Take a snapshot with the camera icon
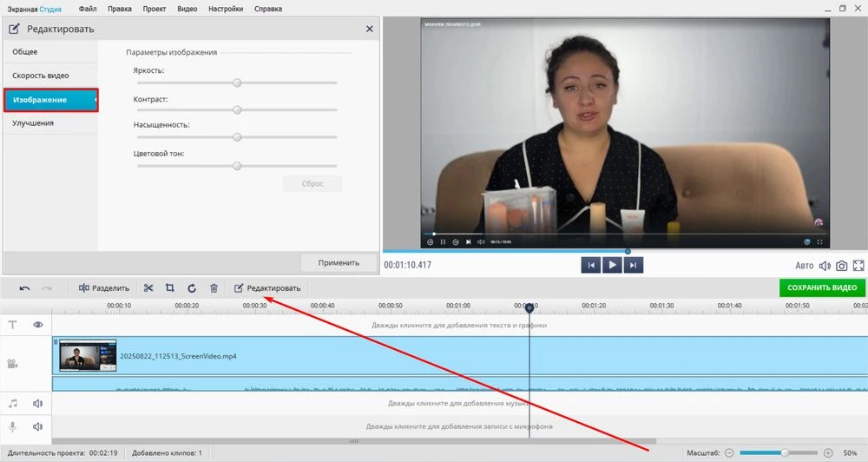The image size is (868, 462). [841, 265]
